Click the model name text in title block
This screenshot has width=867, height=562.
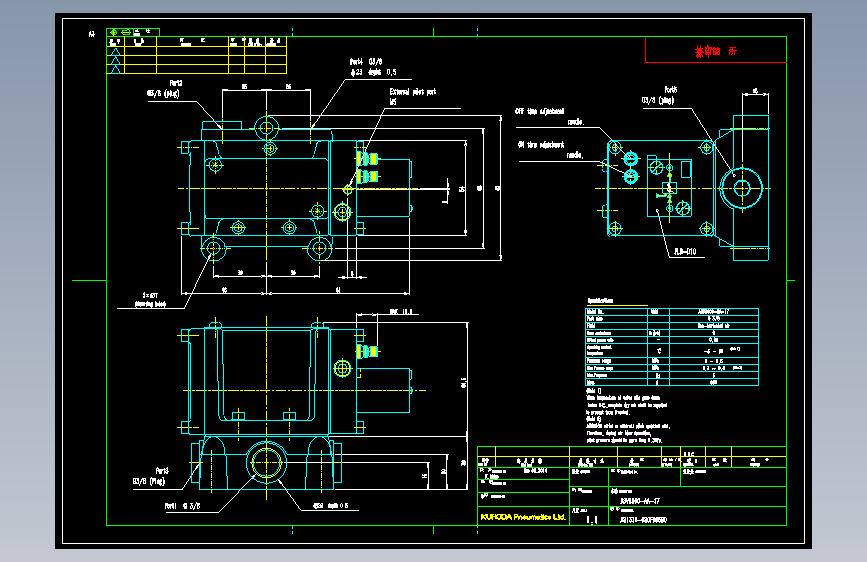point(640,501)
